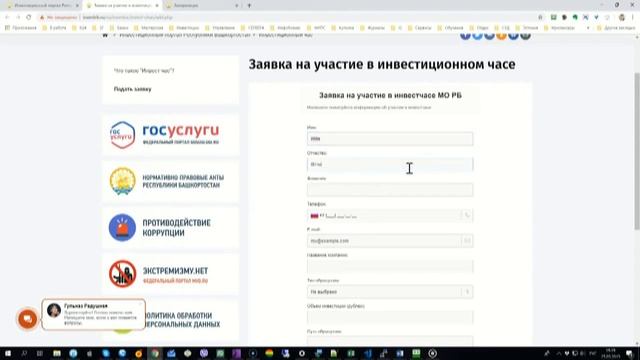The height and width of the screenshot is (360, 640).
Task: Click the Имя input field
Action: (x=390, y=139)
